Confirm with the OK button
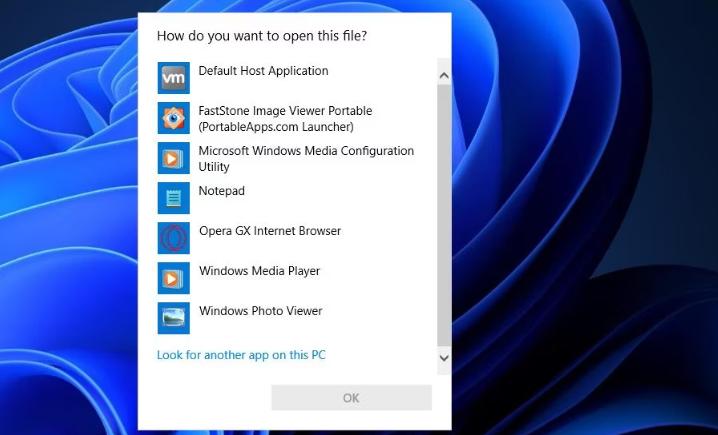Screen dimensions: 718x435 point(351,398)
